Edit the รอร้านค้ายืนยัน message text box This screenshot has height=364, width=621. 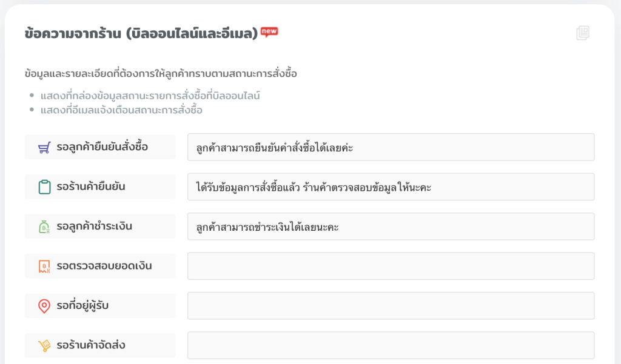point(391,187)
